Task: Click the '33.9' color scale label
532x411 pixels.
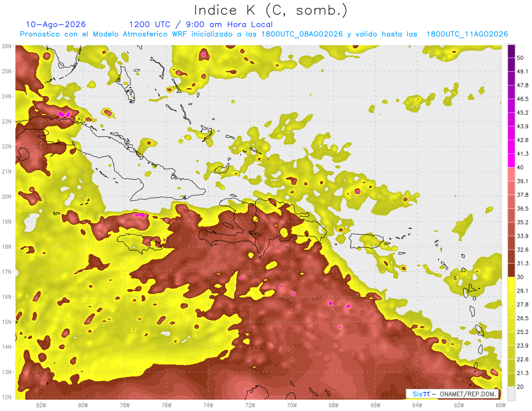Action: pos(522,236)
